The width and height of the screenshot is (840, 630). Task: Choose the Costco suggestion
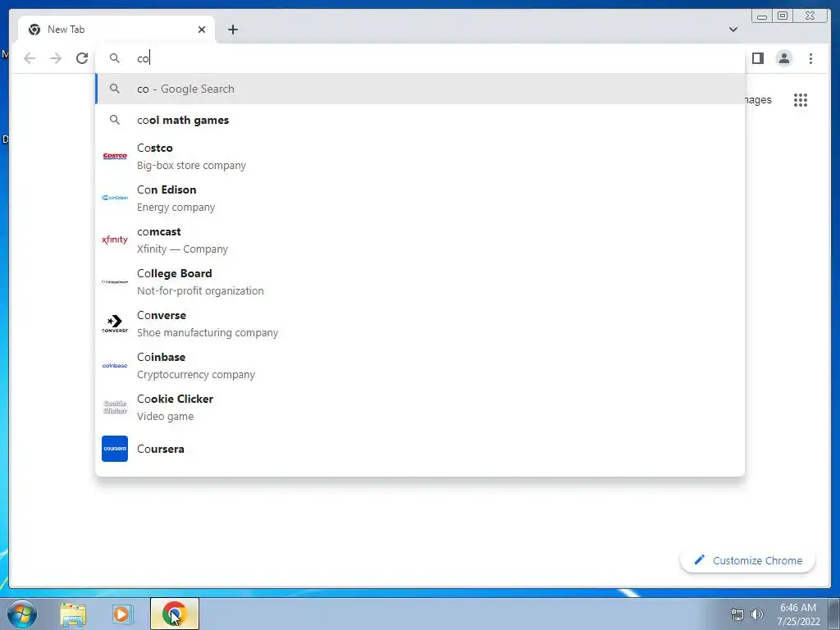[420, 157]
